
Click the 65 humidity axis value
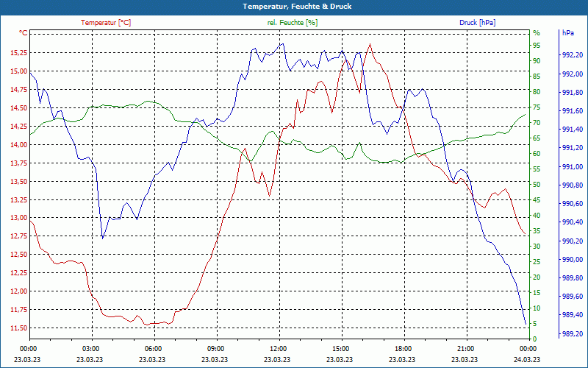click(537, 138)
